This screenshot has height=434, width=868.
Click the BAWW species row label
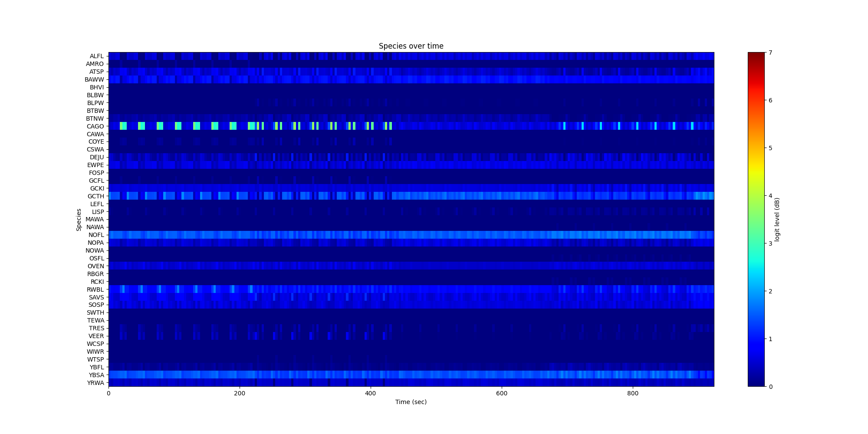[94, 79]
